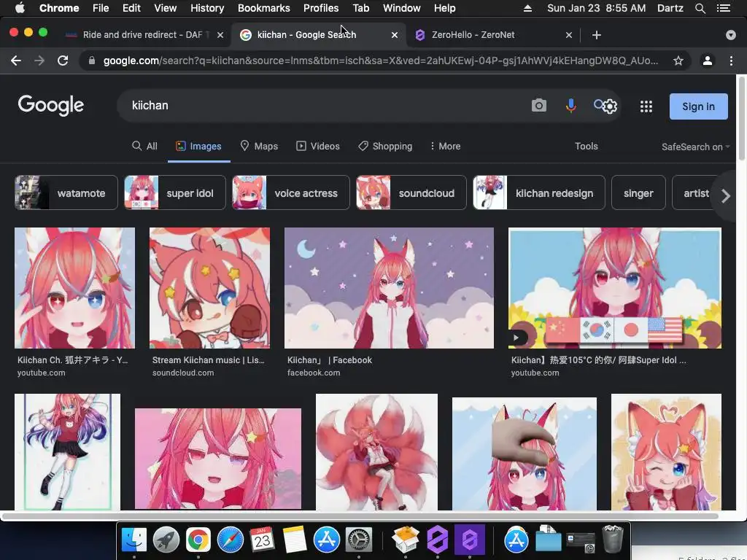Open the Chrome profile avatar button
This screenshot has height=560, width=747.
[708, 61]
